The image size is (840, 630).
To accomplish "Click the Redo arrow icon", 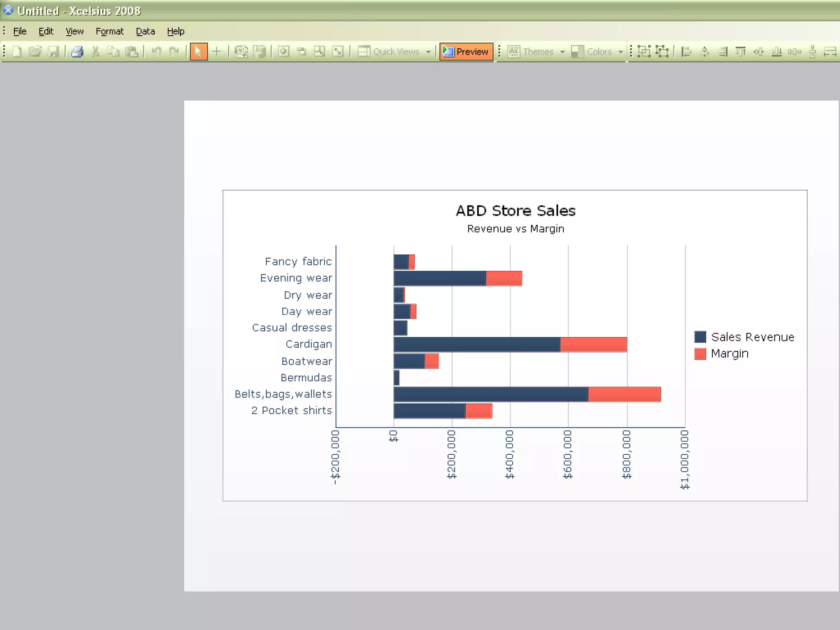I will [174, 52].
